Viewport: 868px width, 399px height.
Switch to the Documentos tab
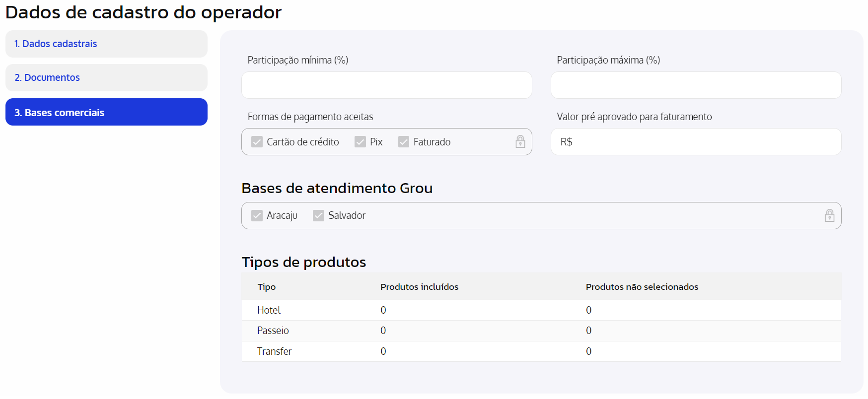coord(106,77)
